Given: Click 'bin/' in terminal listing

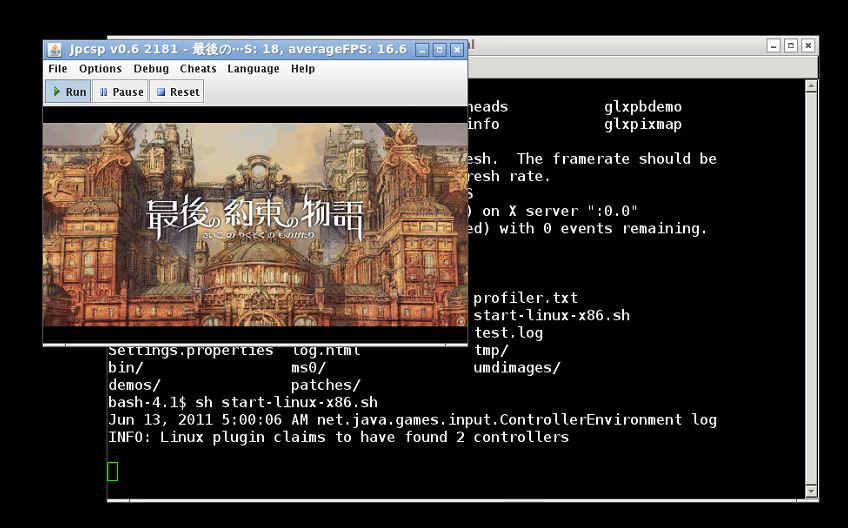Looking at the screenshot, I should click(125, 367).
